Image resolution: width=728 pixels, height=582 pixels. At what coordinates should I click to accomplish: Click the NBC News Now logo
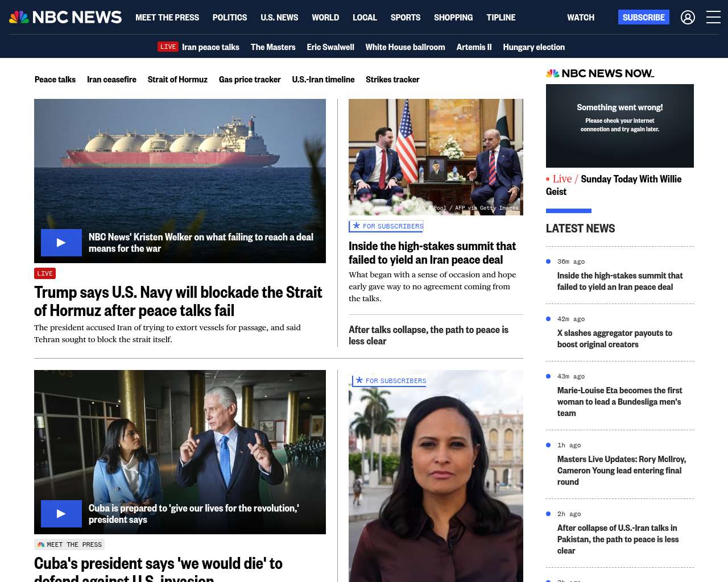point(600,73)
